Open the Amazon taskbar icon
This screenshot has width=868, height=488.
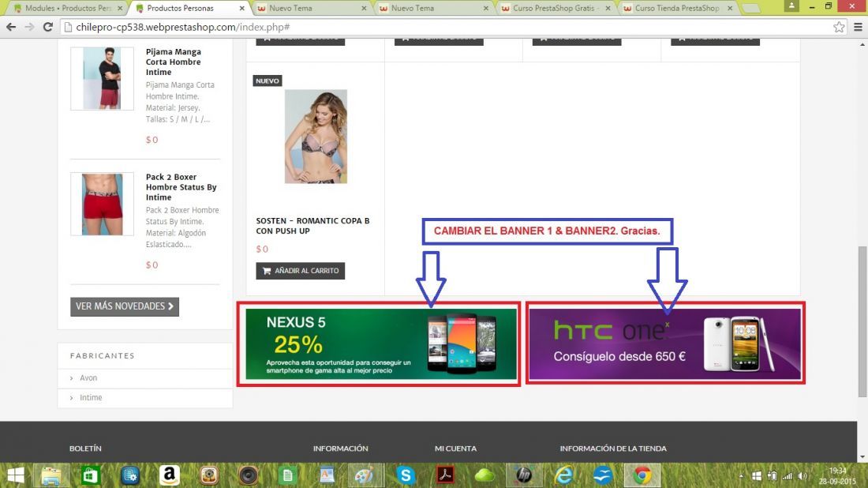point(170,475)
